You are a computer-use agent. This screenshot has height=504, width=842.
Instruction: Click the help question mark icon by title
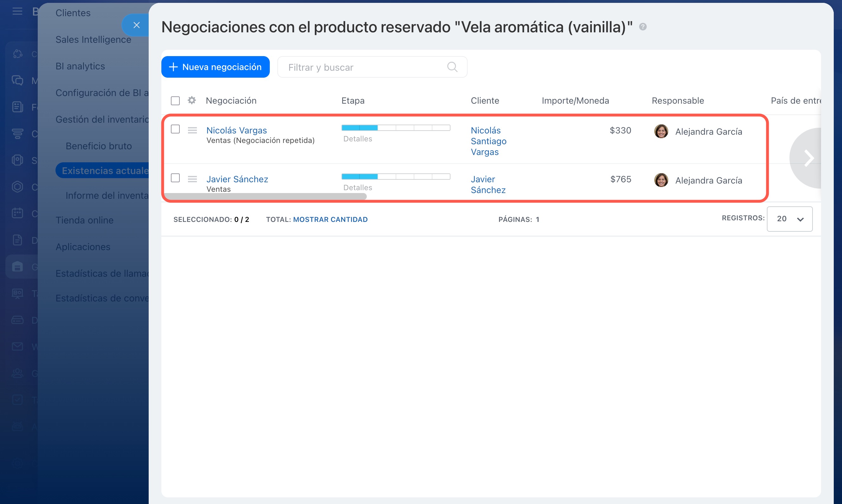pos(643,27)
